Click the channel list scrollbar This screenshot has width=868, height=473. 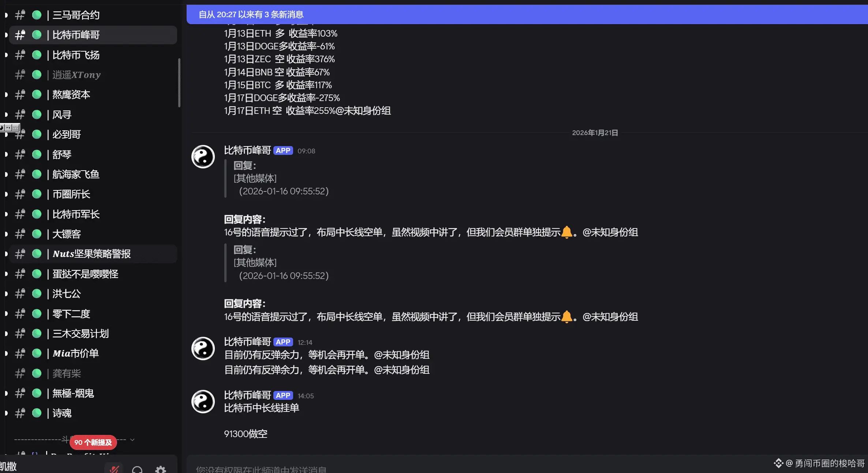pos(179,82)
